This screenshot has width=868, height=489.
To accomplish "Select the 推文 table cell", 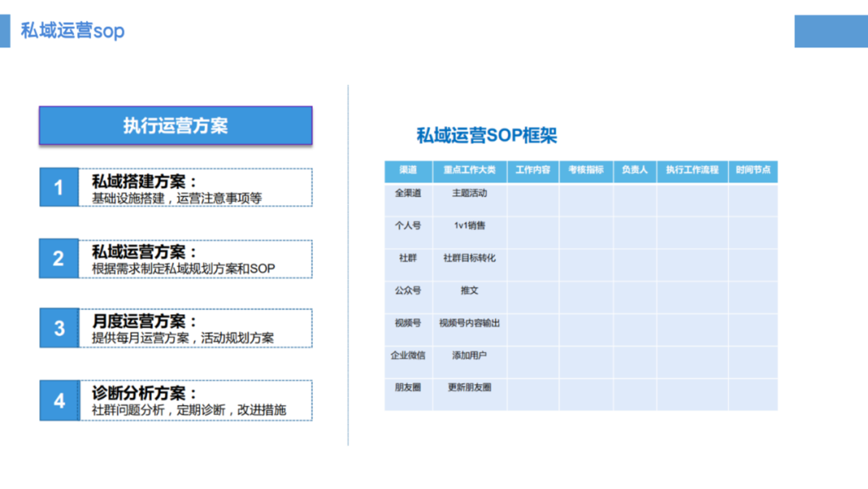I will point(469,298).
